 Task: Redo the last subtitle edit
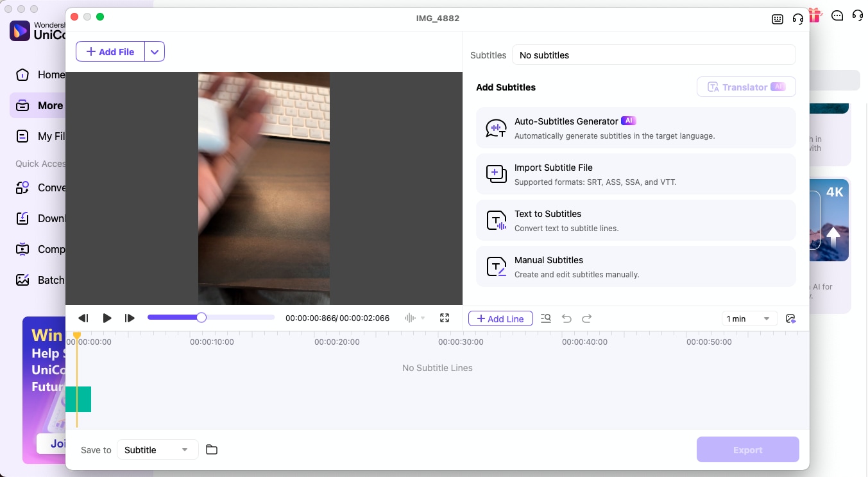coord(586,318)
